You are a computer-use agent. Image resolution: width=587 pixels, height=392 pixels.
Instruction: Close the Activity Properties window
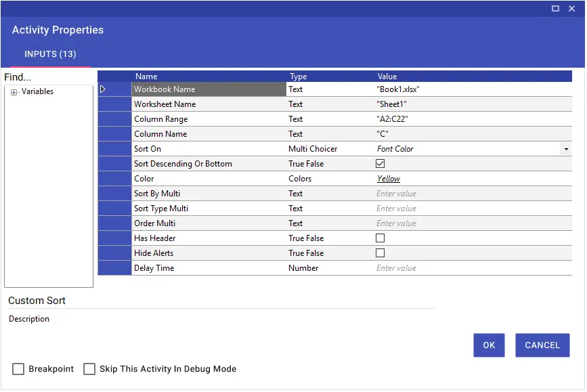tap(571, 8)
